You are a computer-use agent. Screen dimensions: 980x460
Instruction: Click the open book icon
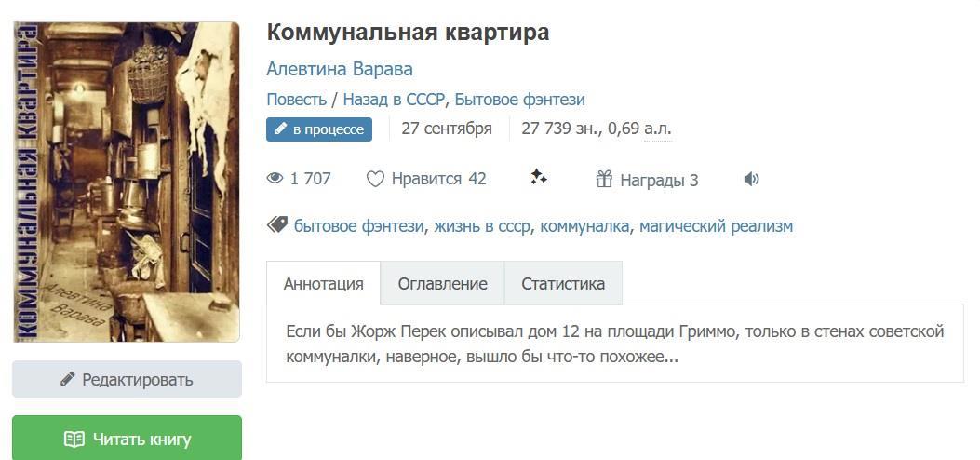click(74, 439)
